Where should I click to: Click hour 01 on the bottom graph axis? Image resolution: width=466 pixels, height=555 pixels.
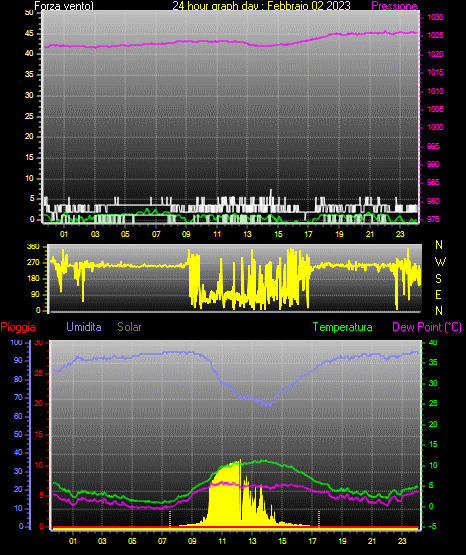point(73,541)
